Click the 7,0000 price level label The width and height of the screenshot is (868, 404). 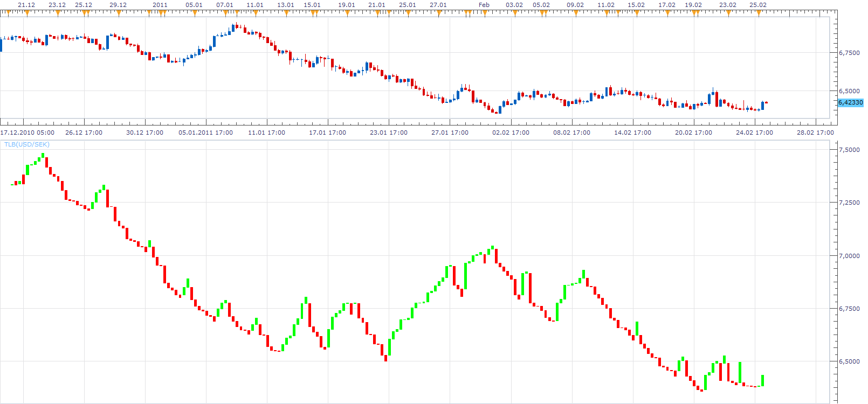(x=849, y=256)
